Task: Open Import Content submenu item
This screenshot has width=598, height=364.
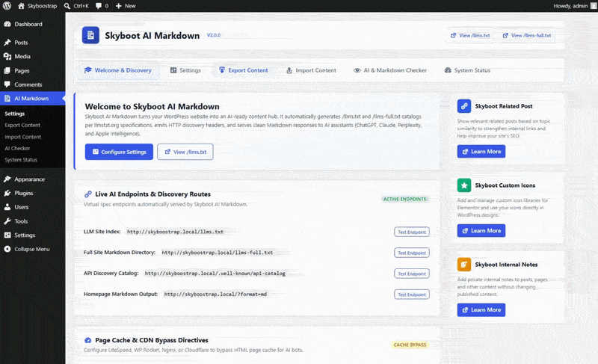Action: point(23,137)
